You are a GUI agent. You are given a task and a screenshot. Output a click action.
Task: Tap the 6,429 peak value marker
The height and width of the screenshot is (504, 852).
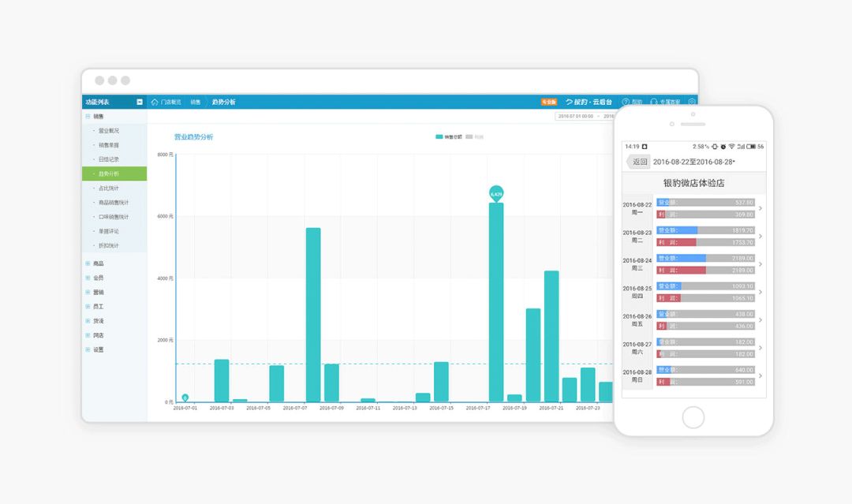point(496,193)
